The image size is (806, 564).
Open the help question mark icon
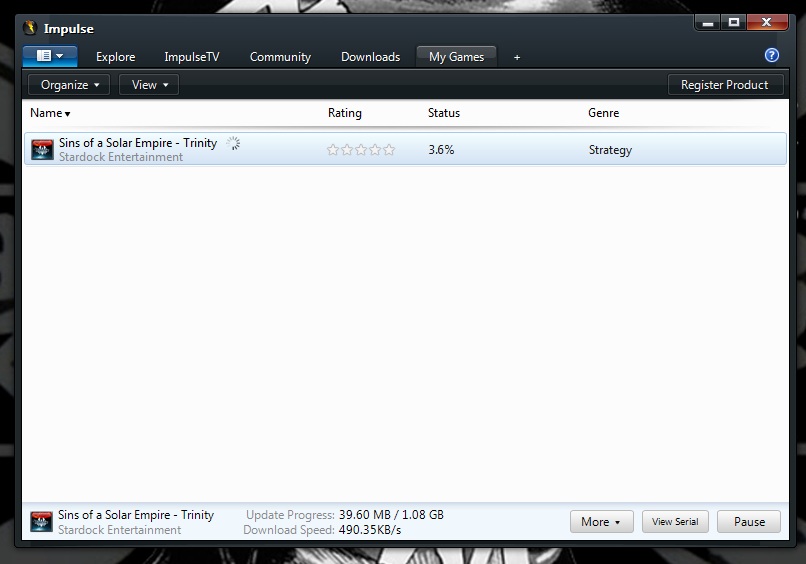(772, 55)
